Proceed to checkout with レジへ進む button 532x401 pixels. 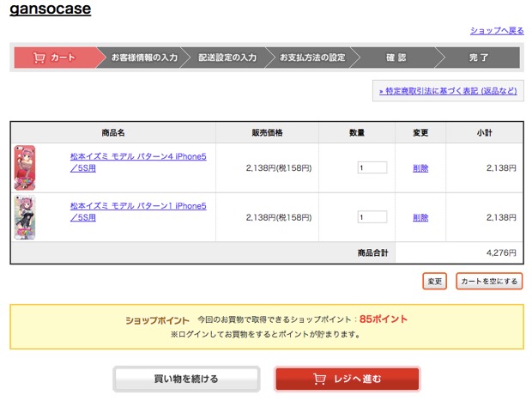(x=348, y=379)
